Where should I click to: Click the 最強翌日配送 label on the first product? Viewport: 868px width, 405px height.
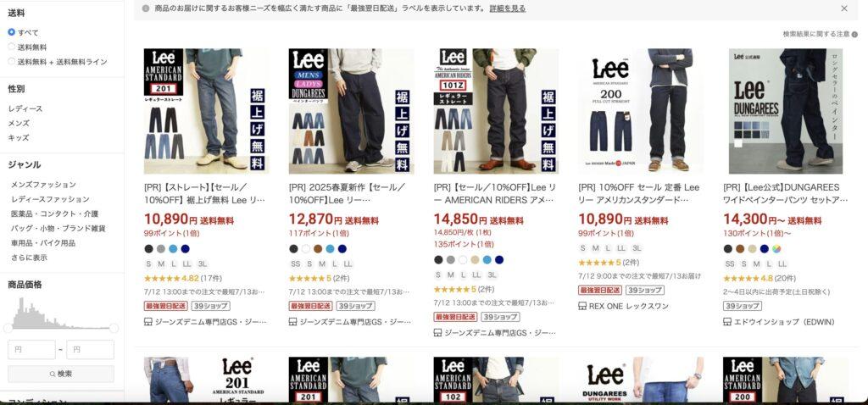click(165, 305)
